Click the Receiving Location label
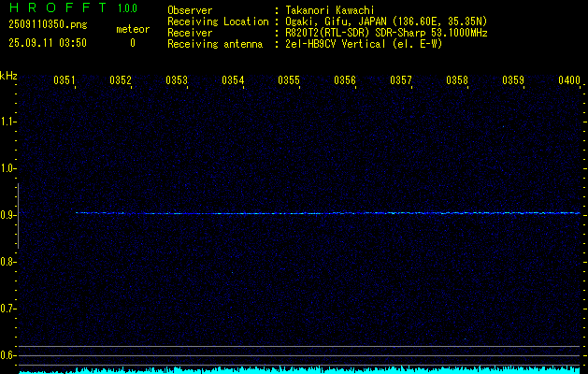 pos(218,22)
